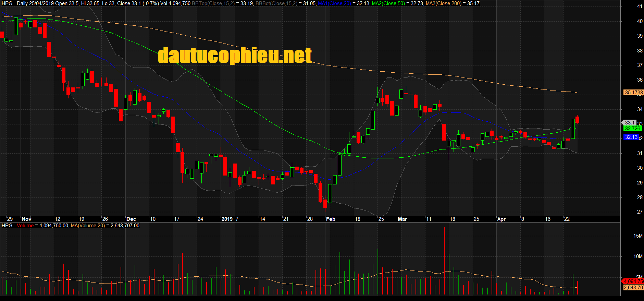644x301 pixels.
Task: Click the blue MA1(Close,20) header label
Action: [x=334, y=3]
